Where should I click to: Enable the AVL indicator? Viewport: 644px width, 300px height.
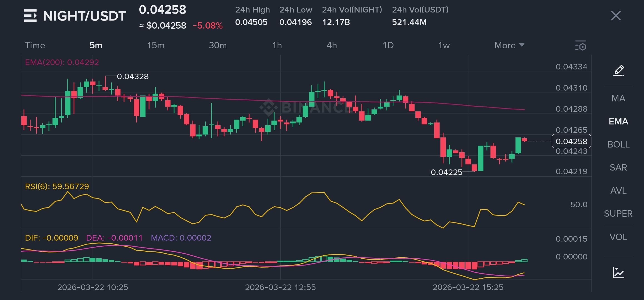(618, 191)
